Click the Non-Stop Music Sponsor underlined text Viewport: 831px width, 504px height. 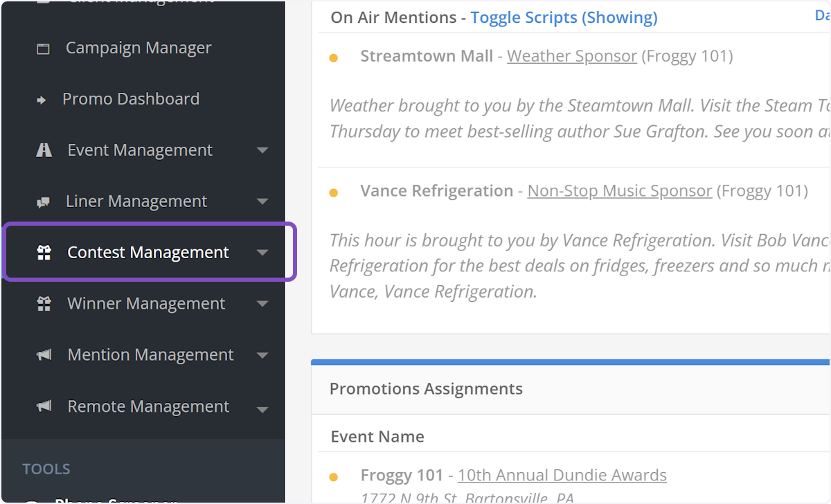619,191
